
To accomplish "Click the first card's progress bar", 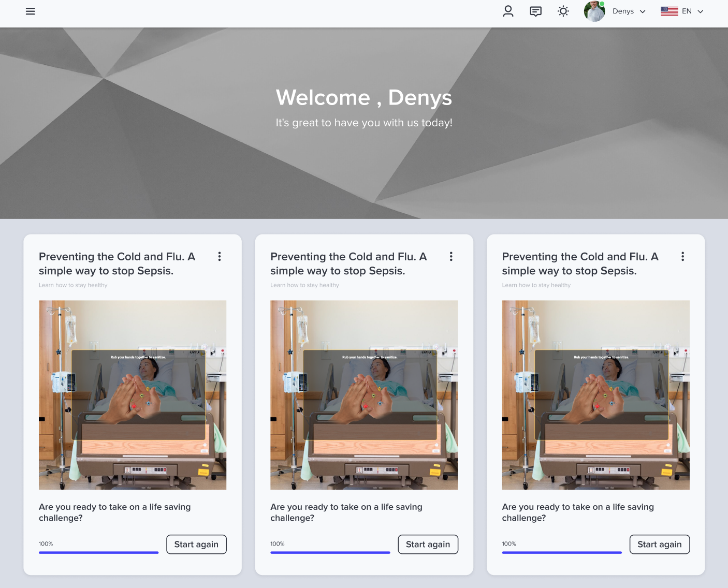I will (x=98, y=552).
